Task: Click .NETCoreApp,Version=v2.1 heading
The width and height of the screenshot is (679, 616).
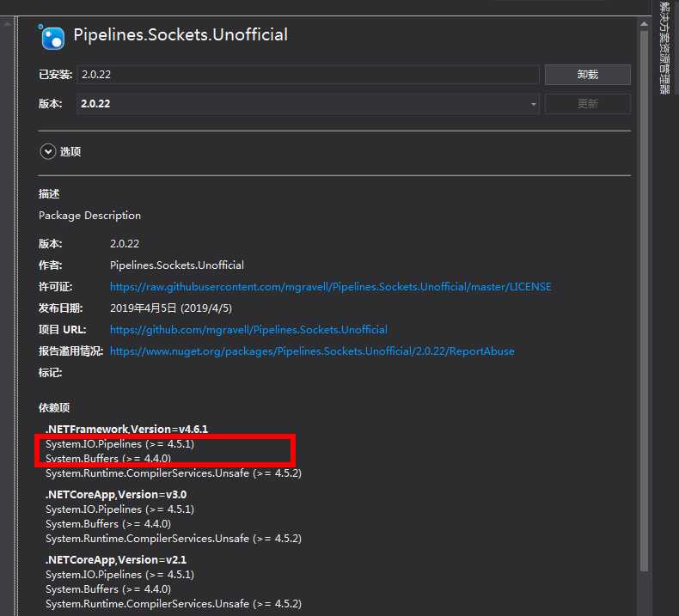Action: pyautogui.click(x=116, y=559)
